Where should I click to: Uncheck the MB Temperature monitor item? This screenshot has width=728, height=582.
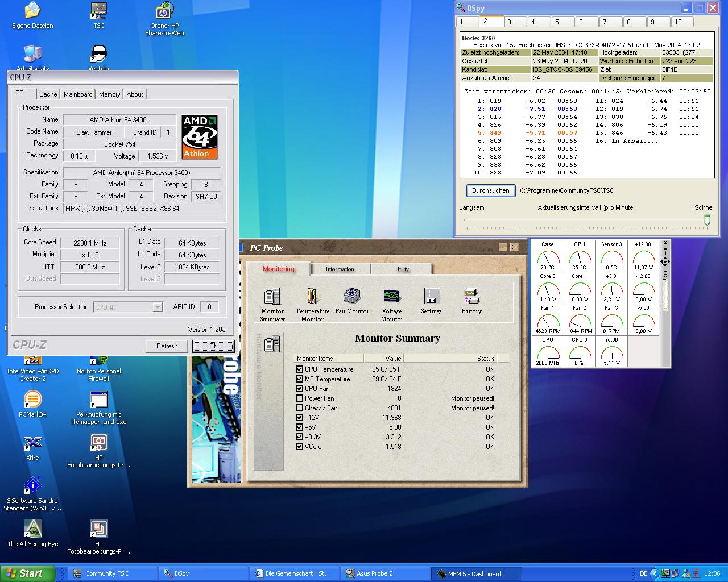300,379
